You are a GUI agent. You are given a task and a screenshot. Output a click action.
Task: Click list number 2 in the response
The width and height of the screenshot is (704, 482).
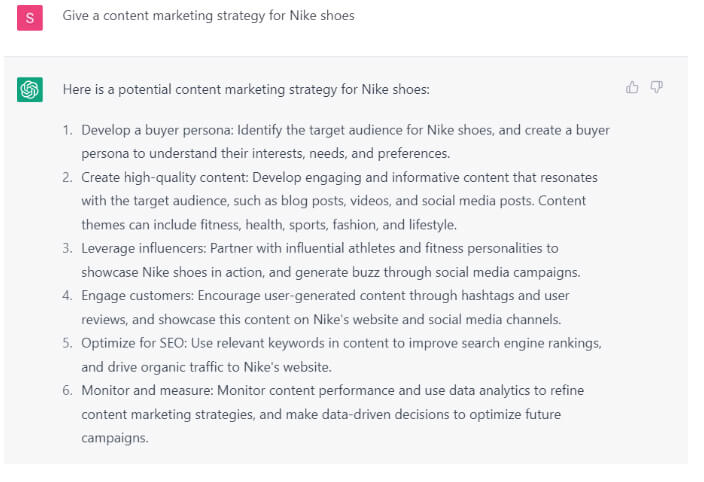click(67, 177)
